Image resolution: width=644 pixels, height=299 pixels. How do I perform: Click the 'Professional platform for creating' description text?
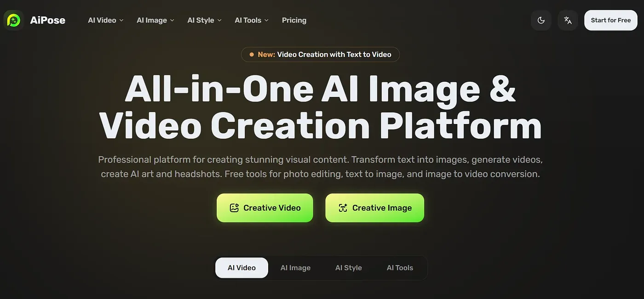tap(320, 167)
